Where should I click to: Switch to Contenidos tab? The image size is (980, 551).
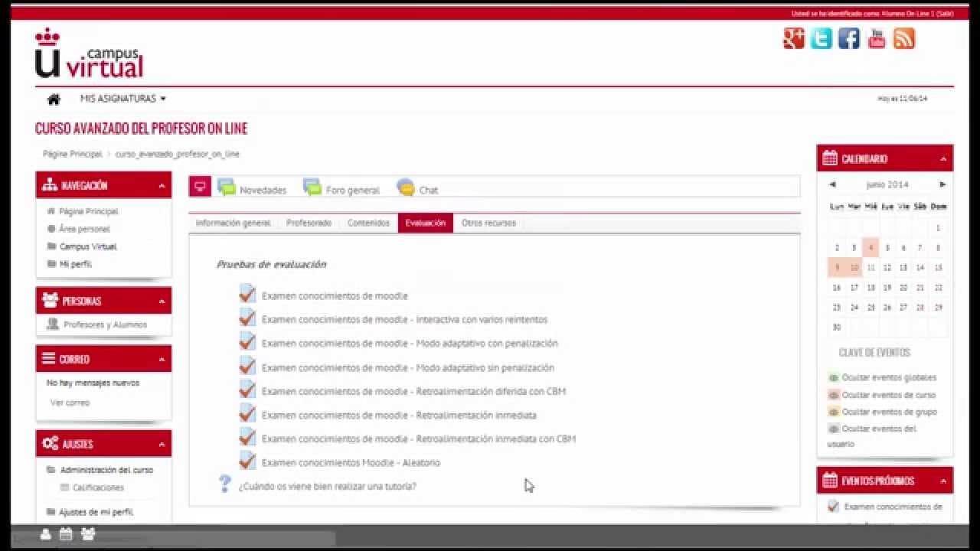[368, 223]
